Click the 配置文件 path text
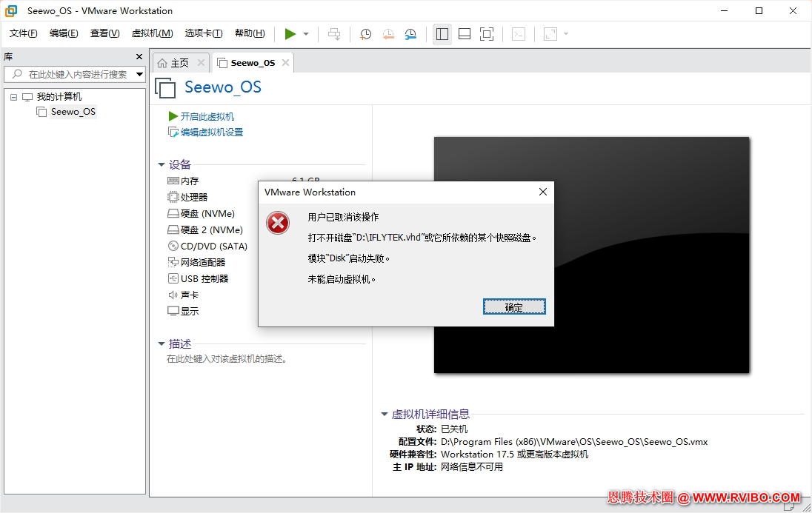Viewport: 812px width, 513px height. (x=573, y=441)
